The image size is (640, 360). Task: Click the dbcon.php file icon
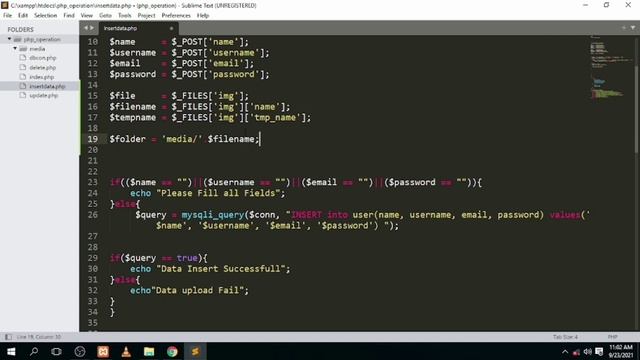tap(23, 58)
